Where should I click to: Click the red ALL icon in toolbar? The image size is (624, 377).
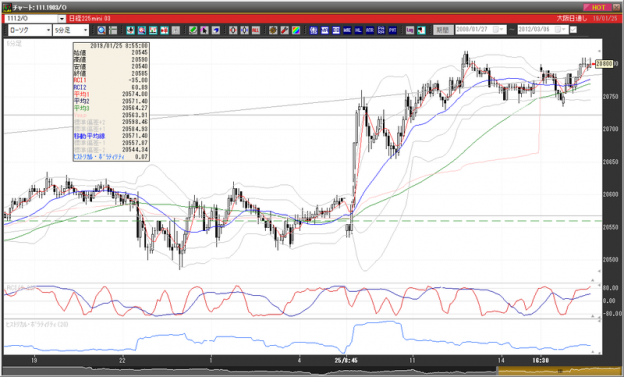256,30
